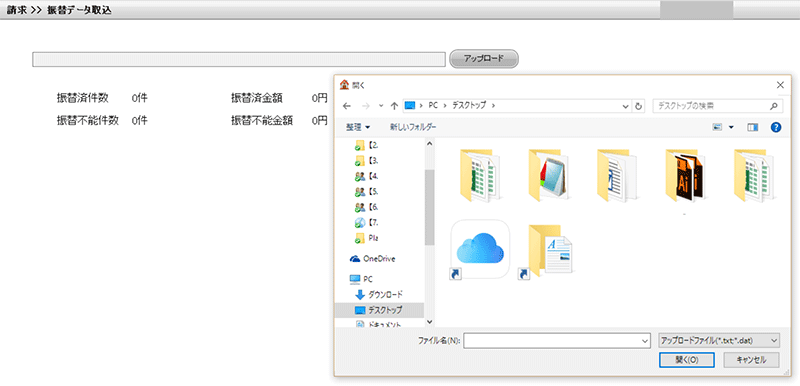Click the sidebar scroll down arrow

(429, 322)
